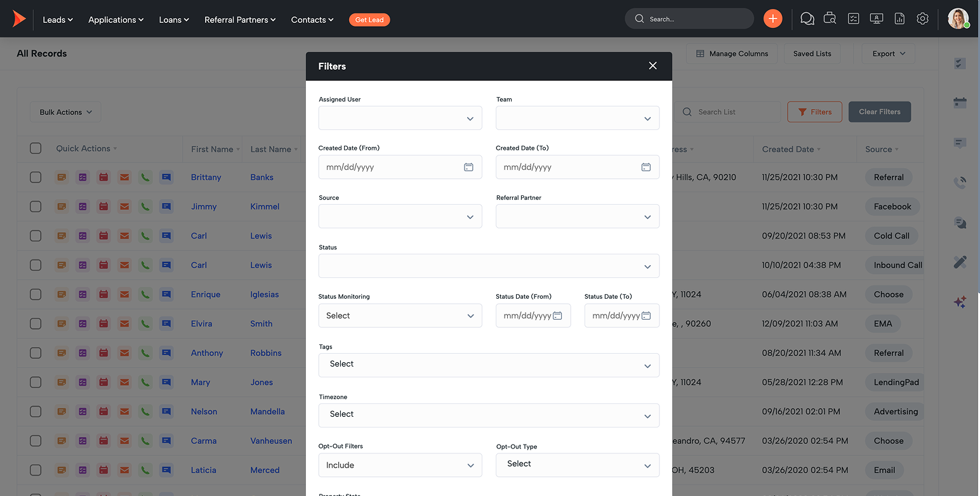Open calendar picker for Status Date (To)

click(646, 316)
